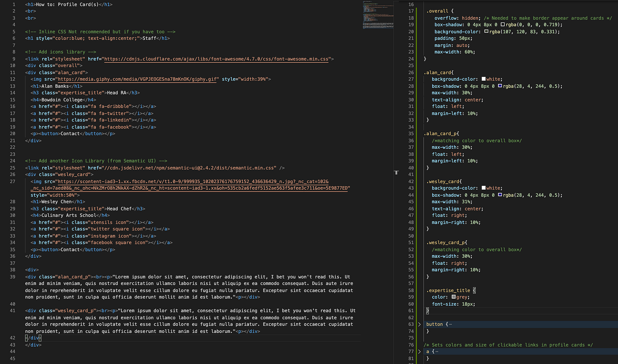Click the '.alan_card{' selector in CSS
618x364 pixels.
click(x=438, y=72)
